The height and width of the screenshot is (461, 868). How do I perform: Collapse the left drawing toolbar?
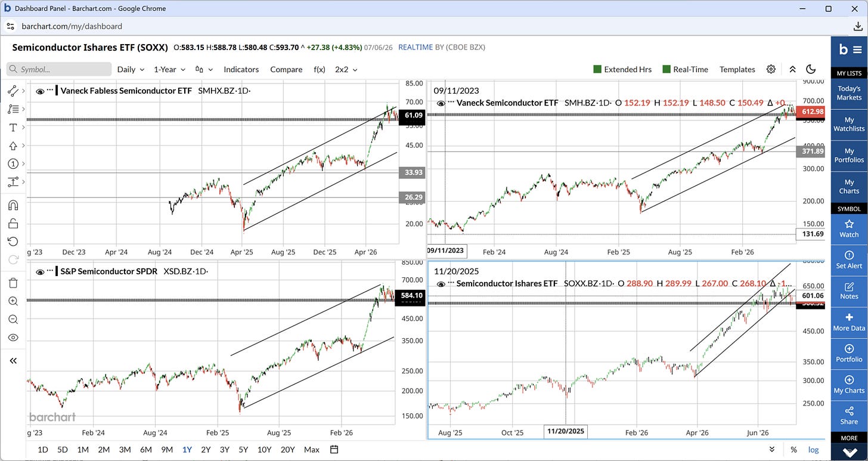click(x=13, y=360)
